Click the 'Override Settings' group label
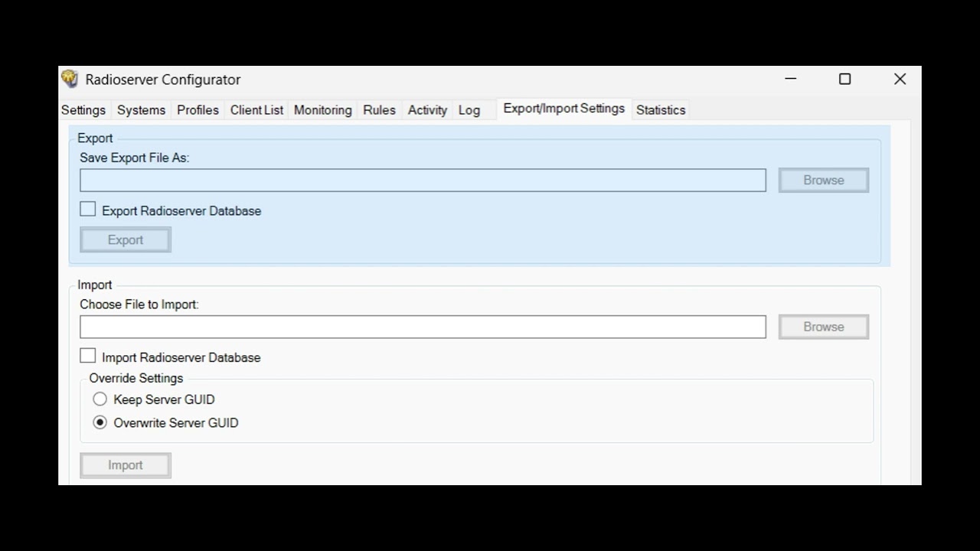This screenshot has height=551, width=980. point(136,378)
